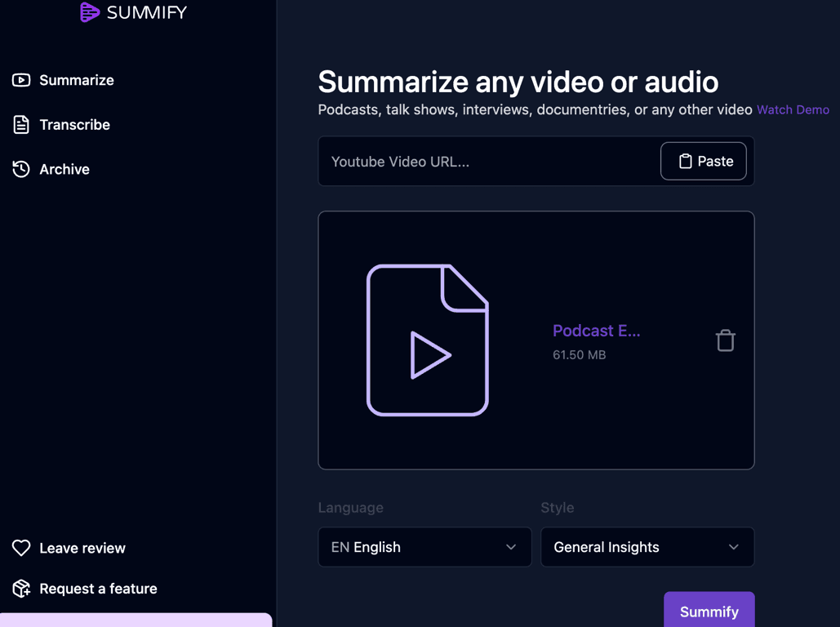The width and height of the screenshot is (840, 627).
Task: Expand the Language dropdown chevron arrow
Action: pyautogui.click(x=512, y=547)
